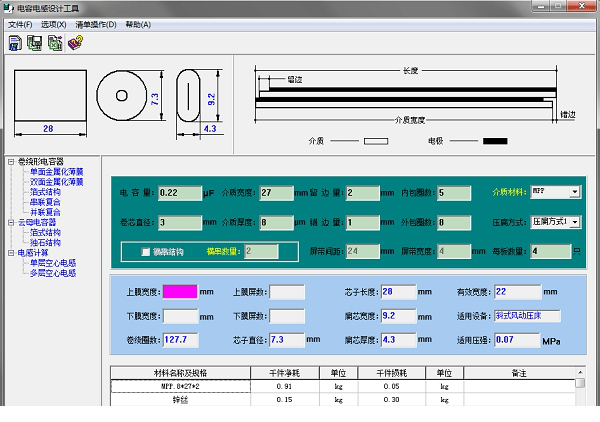Select 单层空心电感 in the tree
The image size is (600, 422).
coord(53,263)
